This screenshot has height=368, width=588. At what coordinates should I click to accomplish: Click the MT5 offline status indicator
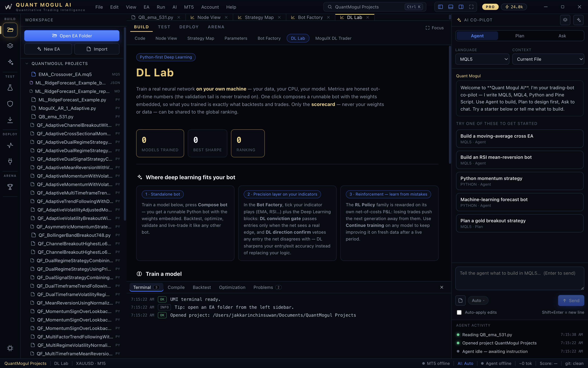[x=436, y=363]
